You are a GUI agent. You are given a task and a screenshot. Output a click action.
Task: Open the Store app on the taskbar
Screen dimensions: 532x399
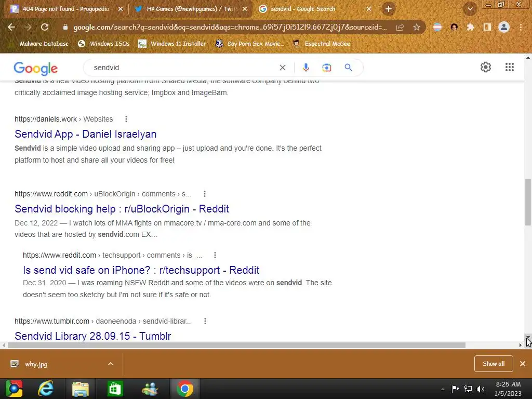(x=115, y=389)
